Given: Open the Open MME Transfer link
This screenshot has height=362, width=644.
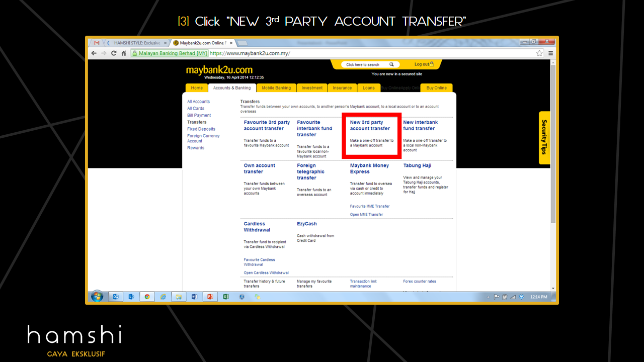Looking at the screenshot, I should pos(366,215).
